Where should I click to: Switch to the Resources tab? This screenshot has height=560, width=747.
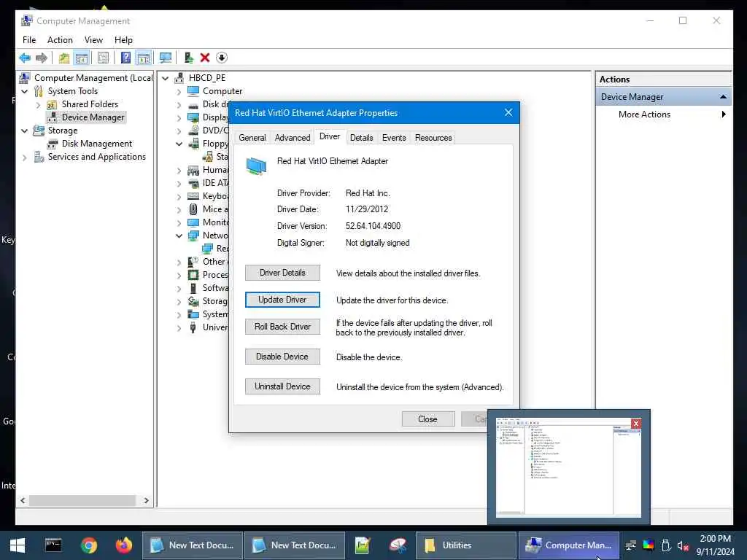(x=433, y=138)
